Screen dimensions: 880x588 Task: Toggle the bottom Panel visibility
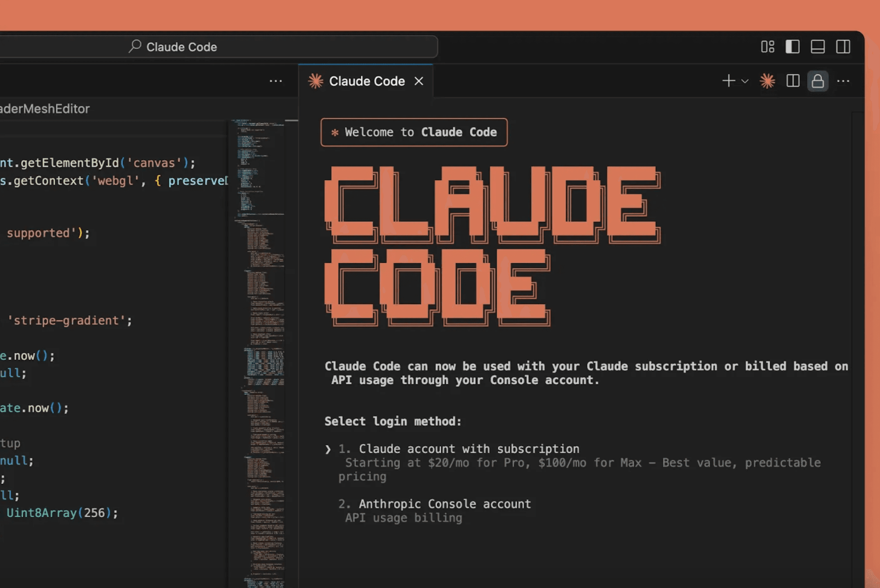[x=817, y=47]
